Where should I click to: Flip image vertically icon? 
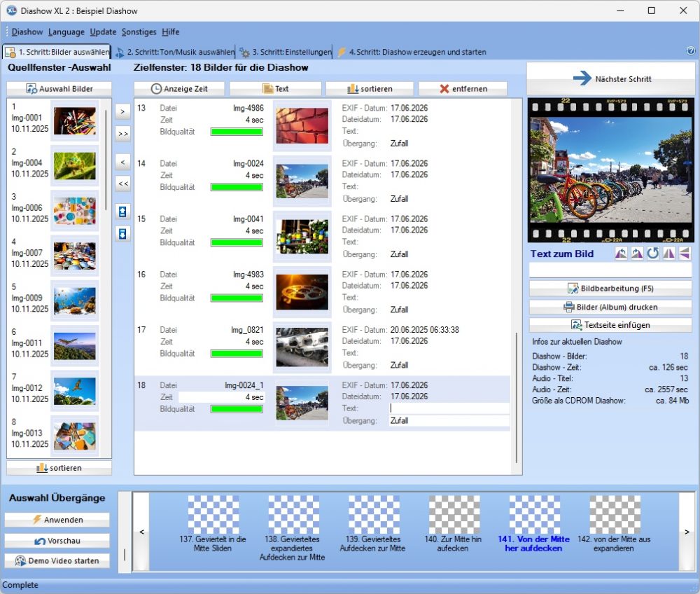pyautogui.click(x=685, y=254)
